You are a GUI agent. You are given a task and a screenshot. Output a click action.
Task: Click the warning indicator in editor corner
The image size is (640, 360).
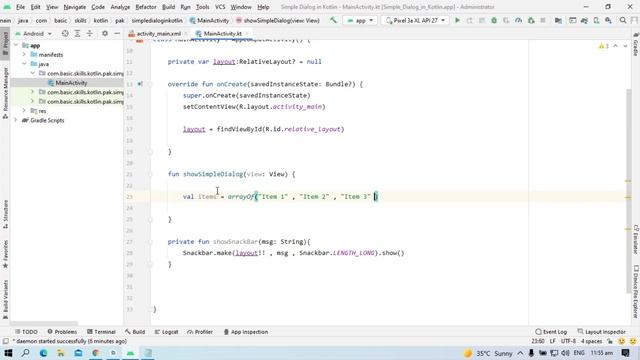[604, 46]
